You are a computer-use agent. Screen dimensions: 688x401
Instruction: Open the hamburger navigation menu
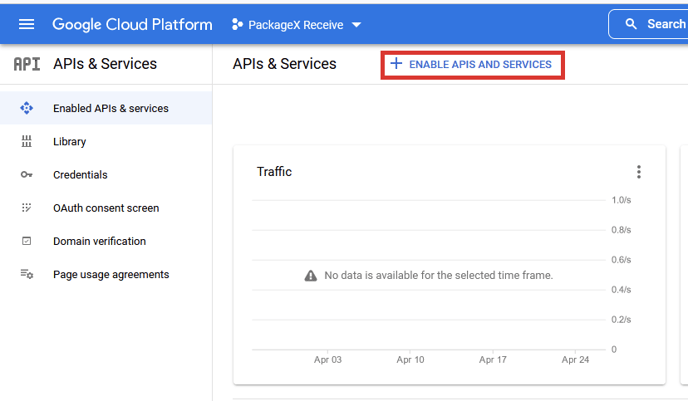point(26,24)
